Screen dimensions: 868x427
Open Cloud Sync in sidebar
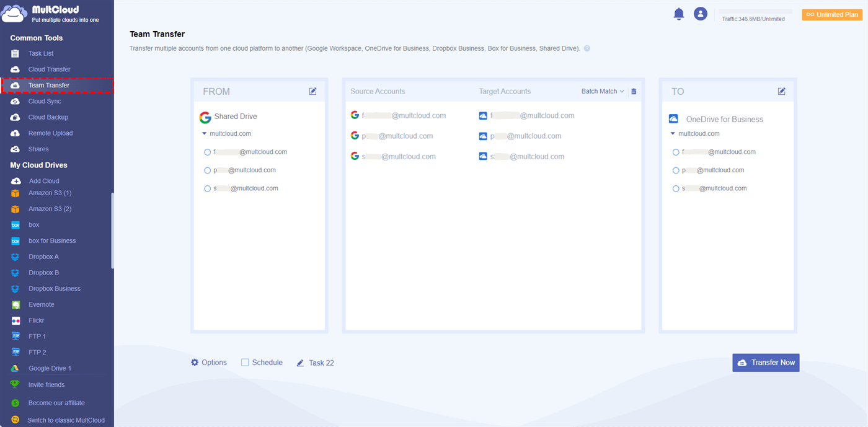45,101
